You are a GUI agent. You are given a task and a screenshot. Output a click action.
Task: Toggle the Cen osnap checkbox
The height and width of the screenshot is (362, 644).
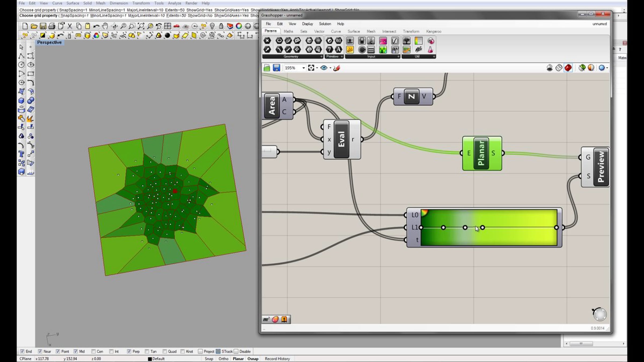coord(93,351)
